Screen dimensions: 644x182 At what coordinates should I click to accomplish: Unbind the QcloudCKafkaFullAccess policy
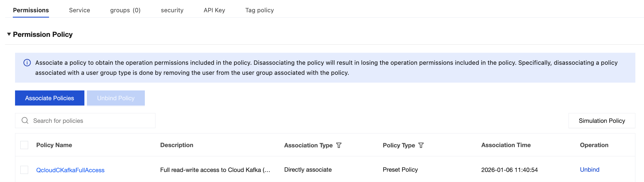[x=589, y=170]
